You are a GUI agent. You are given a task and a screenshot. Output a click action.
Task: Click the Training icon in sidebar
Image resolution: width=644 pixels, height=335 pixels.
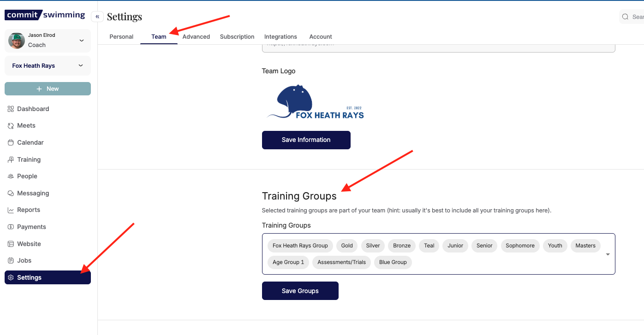coord(11,159)
